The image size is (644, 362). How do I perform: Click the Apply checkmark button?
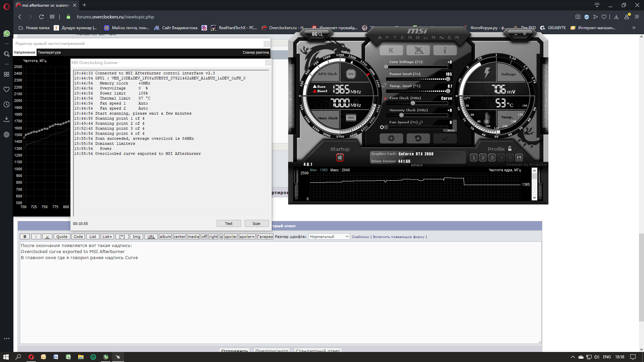(445, 138)
